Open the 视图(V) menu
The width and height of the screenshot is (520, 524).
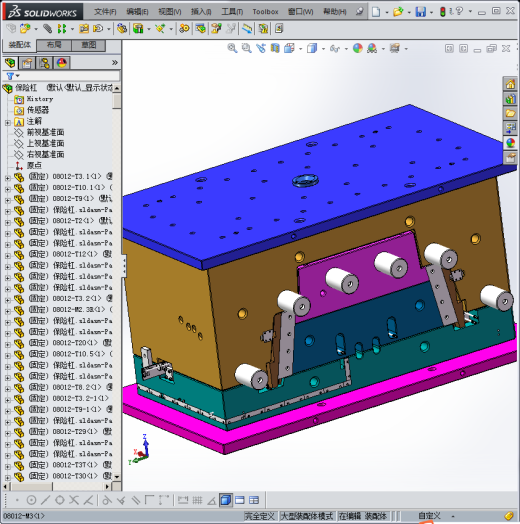pos(170,12)
